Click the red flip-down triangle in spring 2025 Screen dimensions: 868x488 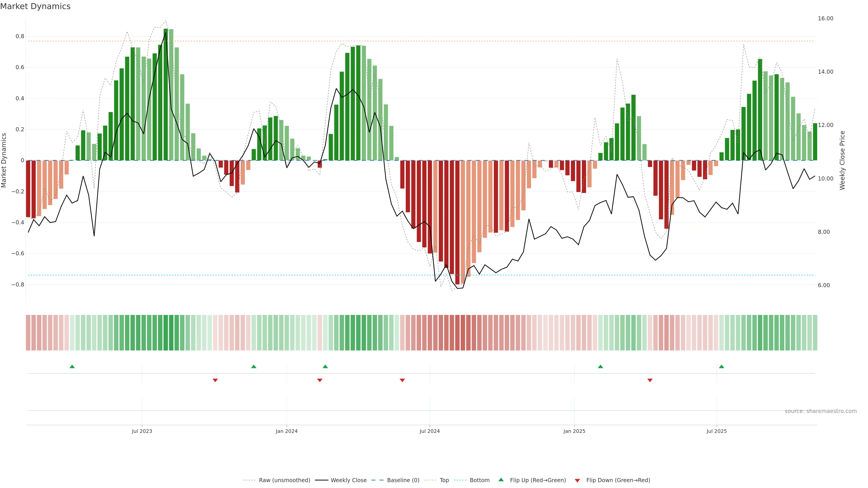pos(650,380)
